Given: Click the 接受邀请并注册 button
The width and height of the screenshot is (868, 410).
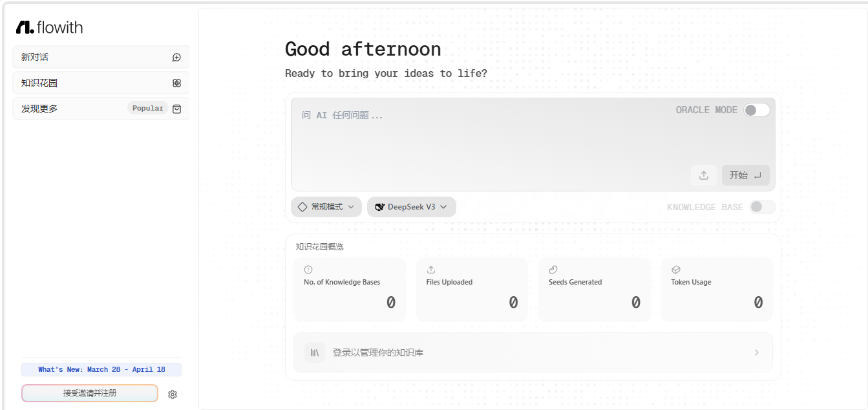Looking at the screenshot, I should (x=90, y=393).
